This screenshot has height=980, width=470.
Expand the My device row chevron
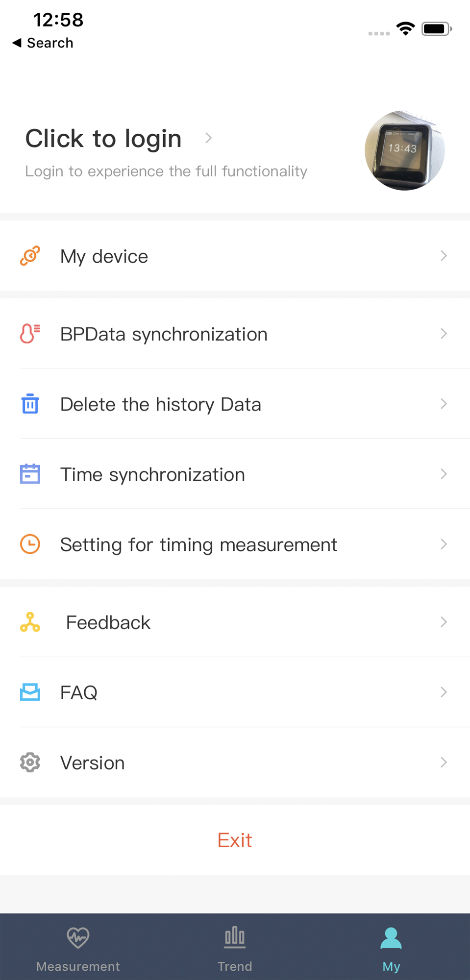(x=444, y=256)
